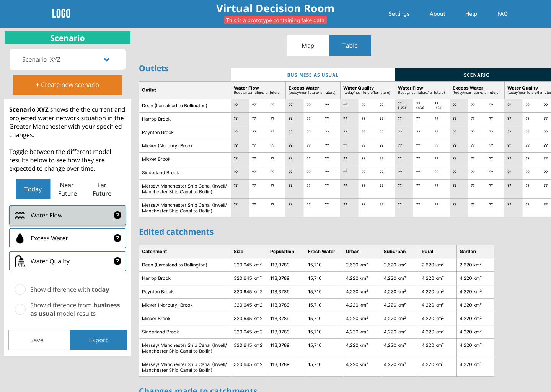Select the Far Future time toggle
Screen dimensions: 551x392
(x=102, y=189)
